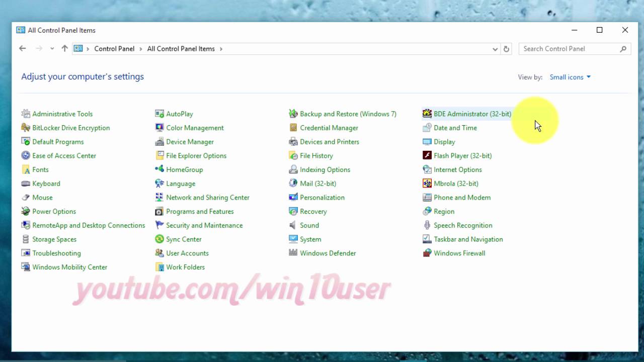Click the BitLocker Drive Encryption icon

(26, 128)
